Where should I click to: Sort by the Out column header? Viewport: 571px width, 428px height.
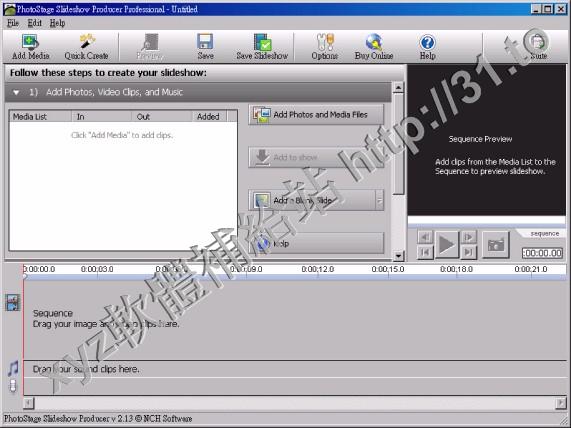click(162, 117)
